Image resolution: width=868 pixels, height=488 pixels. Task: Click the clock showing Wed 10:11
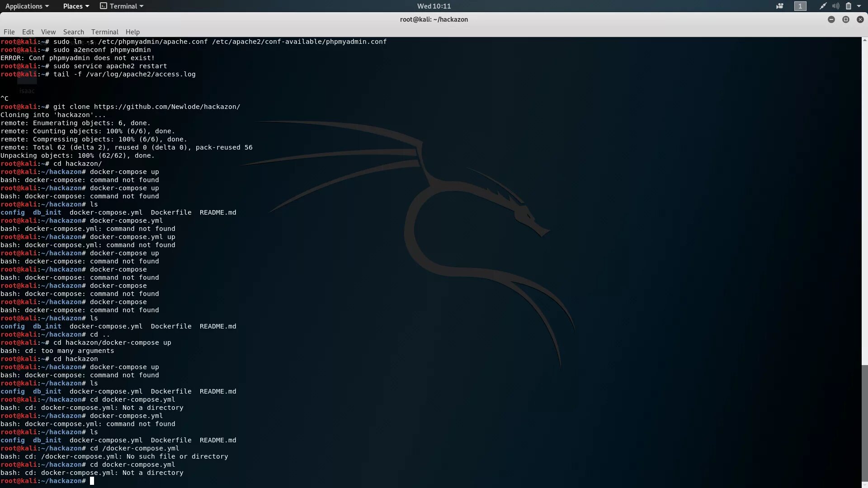click(x=434, y=6)
